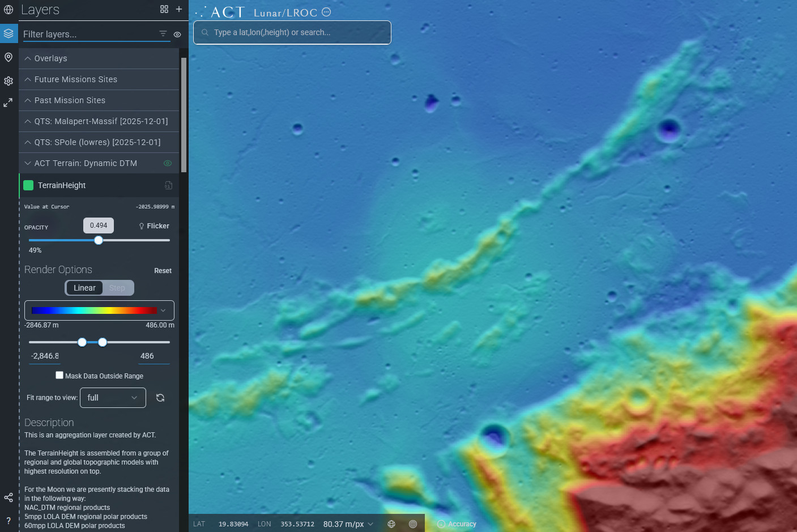The image size is (797, 532).
Task: Click the Accuracy indicator in the status bar
Action: 457,524
